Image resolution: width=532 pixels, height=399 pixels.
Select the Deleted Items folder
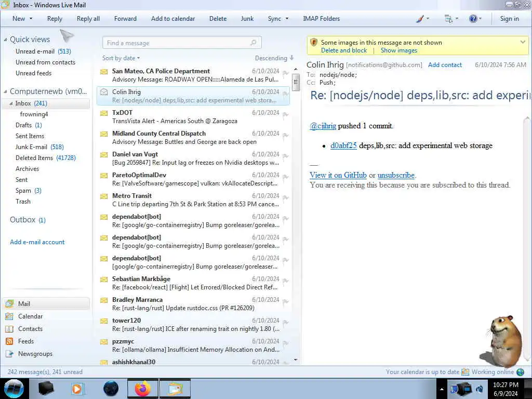point(46,158)
